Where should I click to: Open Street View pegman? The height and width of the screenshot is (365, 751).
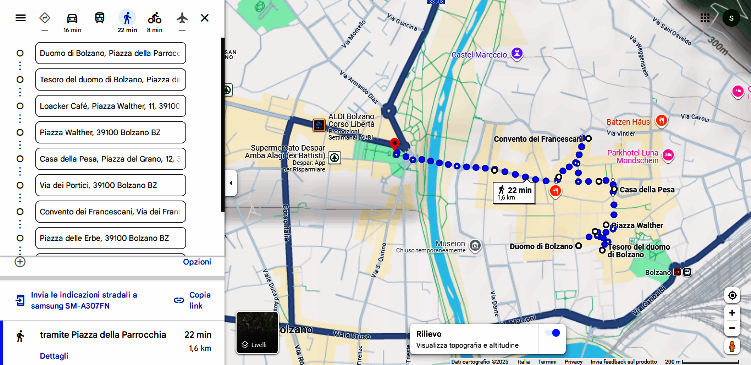tap(732, 346)
